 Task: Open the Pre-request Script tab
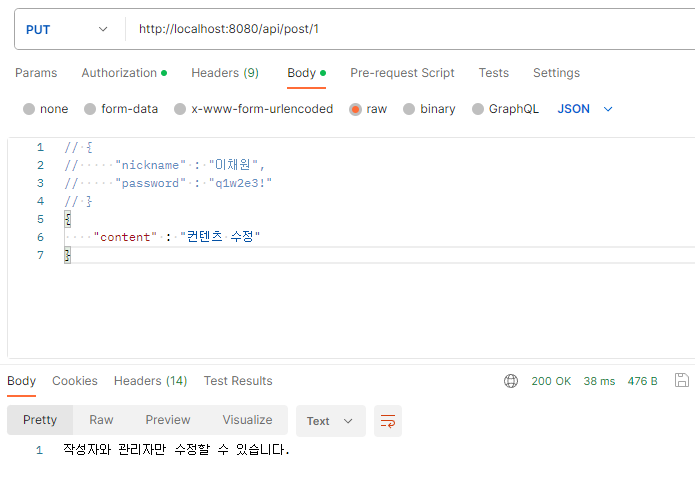point(402,73)
